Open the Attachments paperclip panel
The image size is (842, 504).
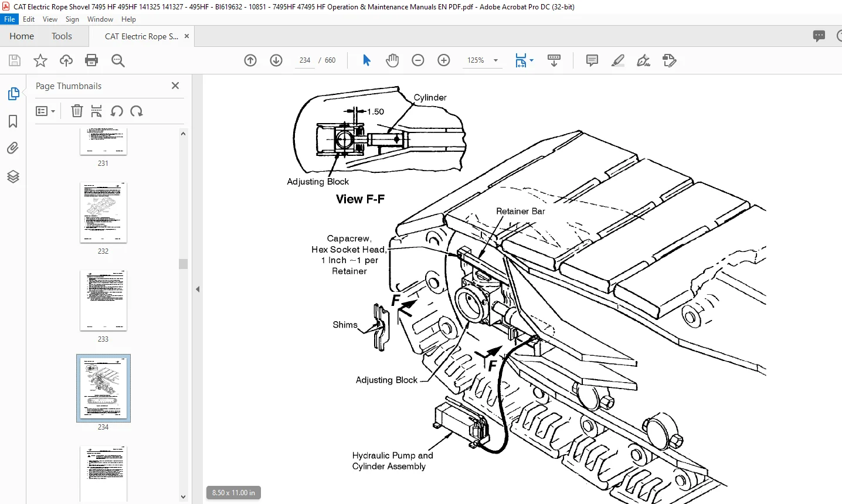[13, 148]
